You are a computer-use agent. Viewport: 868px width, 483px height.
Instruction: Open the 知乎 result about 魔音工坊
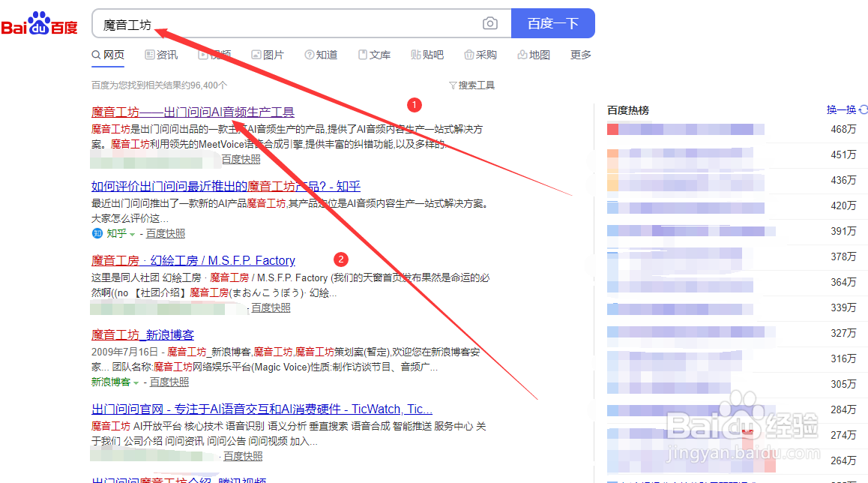point(226,186)
